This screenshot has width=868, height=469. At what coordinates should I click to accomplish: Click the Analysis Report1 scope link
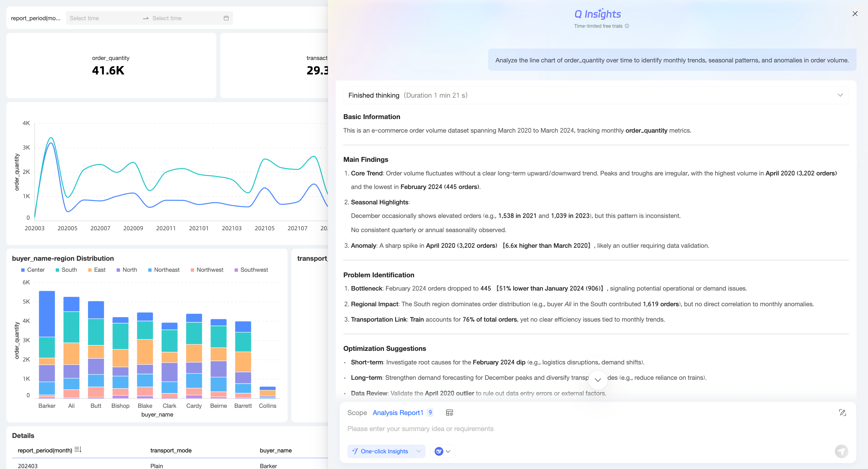click(398, 413)
